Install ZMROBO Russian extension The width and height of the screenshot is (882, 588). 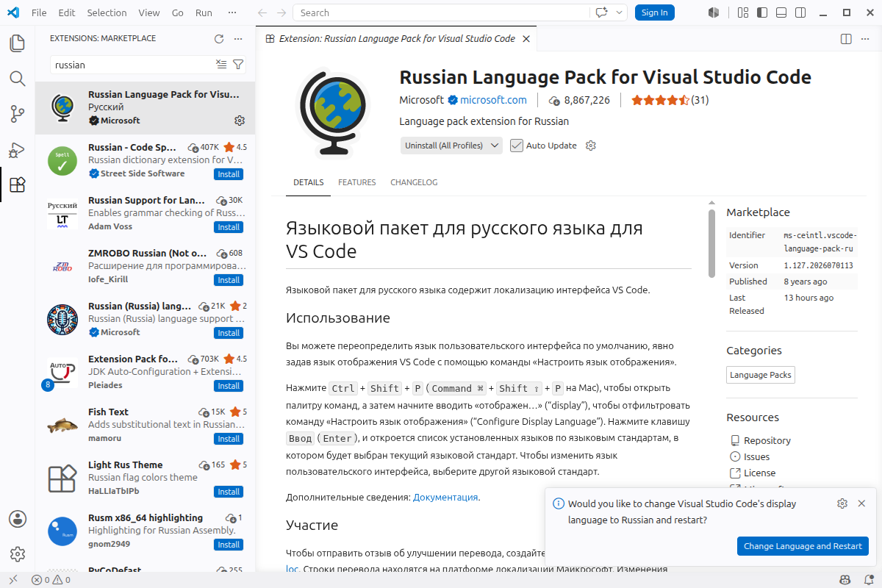(229, 280)
